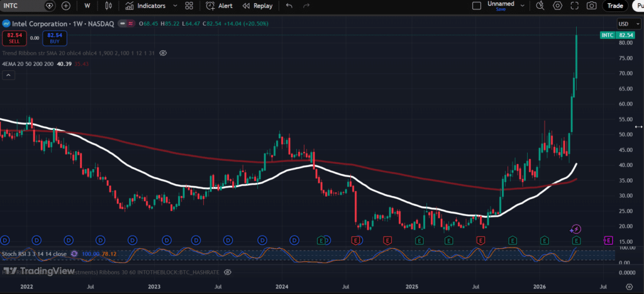Enter fullscreen mode

tap(574, 6)
